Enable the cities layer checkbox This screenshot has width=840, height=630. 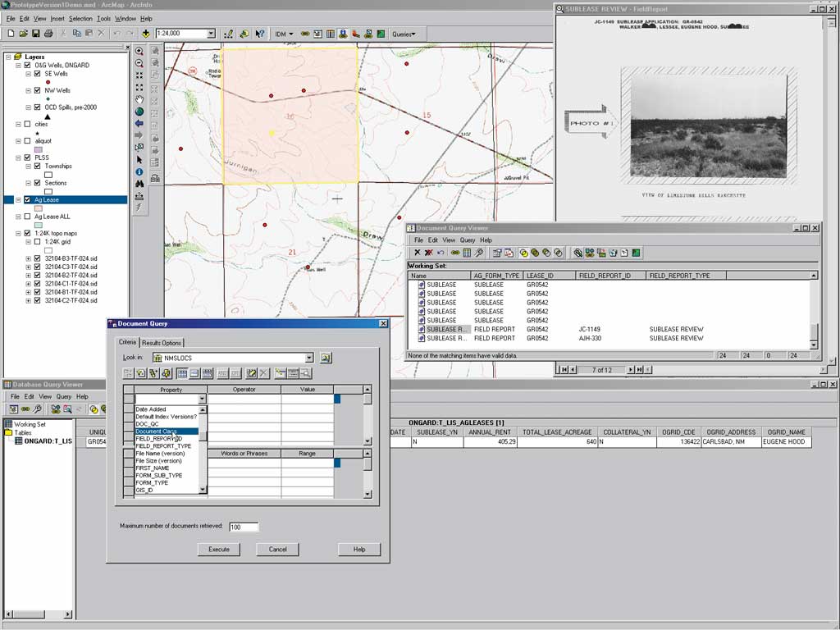coord(27,125)
